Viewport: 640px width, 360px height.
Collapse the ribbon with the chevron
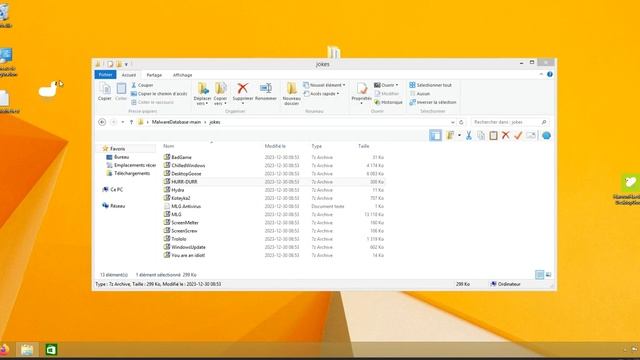click(x=541, y=74)
